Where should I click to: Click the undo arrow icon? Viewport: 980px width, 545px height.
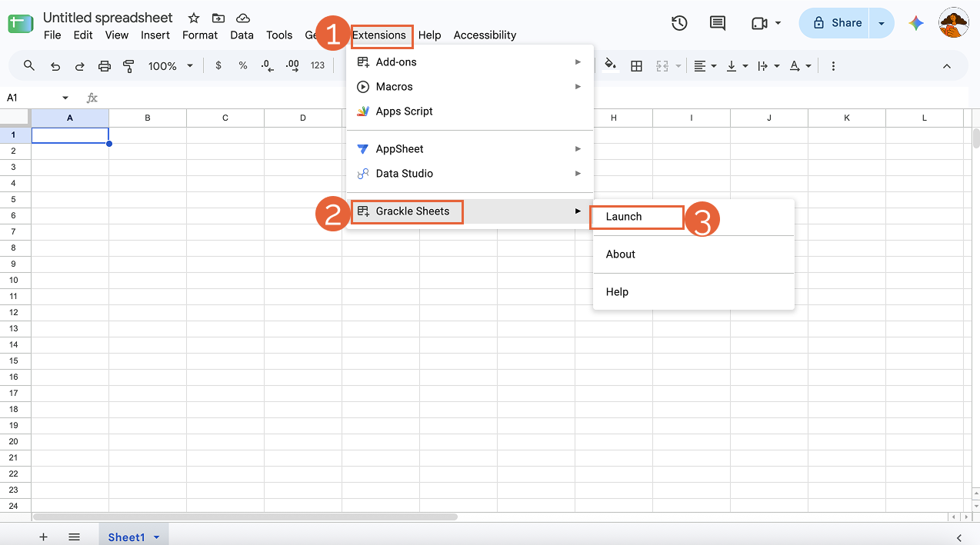pos(55,66)
